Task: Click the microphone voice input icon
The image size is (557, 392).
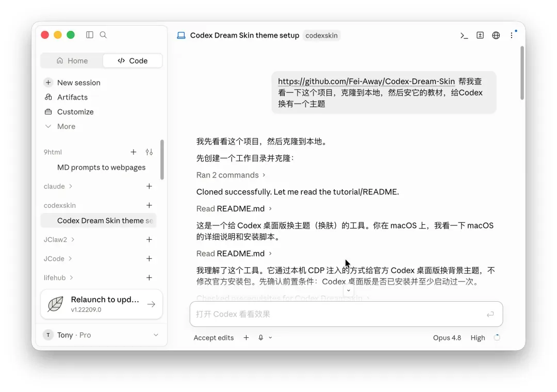Action: 261,338
